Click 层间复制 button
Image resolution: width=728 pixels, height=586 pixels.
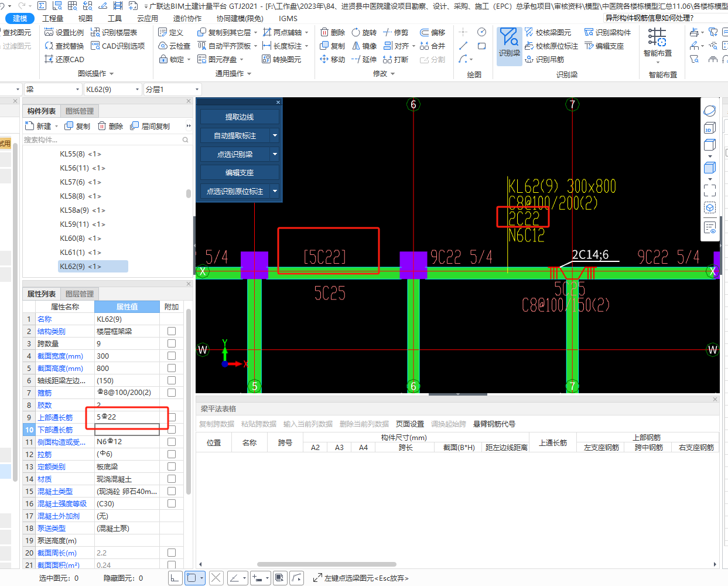[150, 126]
